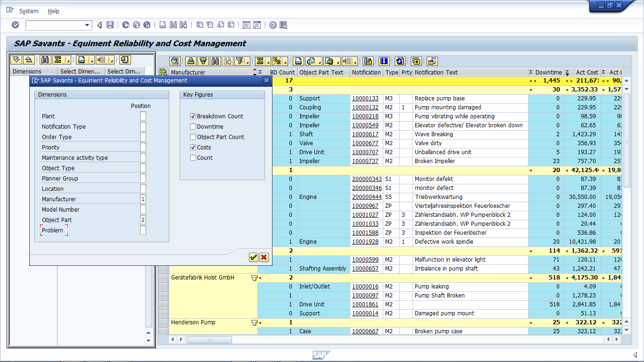Click the blue Information icon in the grid toolbar
Screen dimensions: 644x362
coord(384,61)
